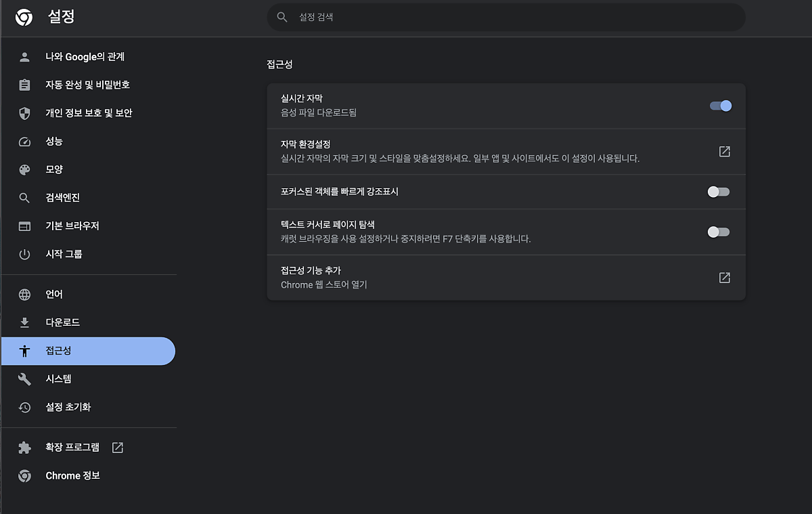
Task: Click the globe icon beside 언어
Action: (24, 294)
